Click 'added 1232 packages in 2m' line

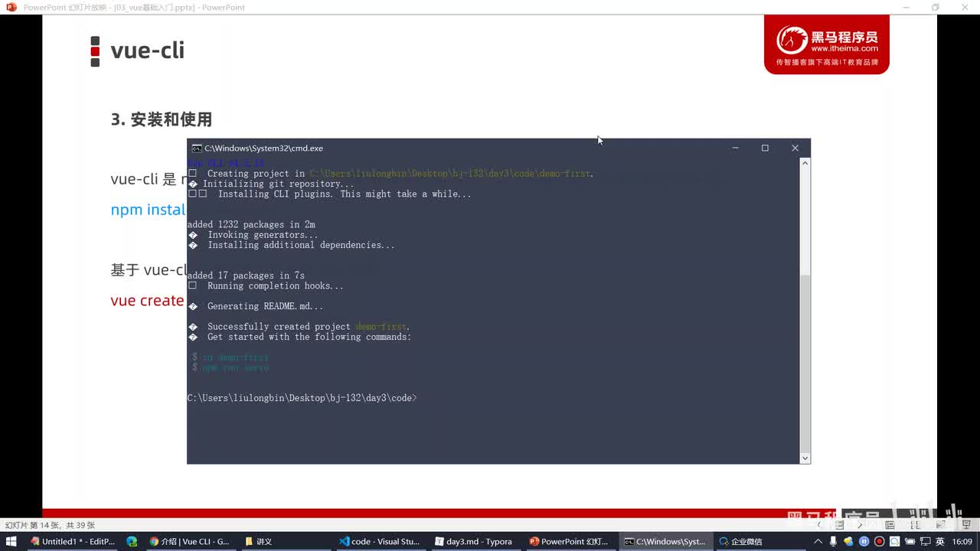(251, 224)
